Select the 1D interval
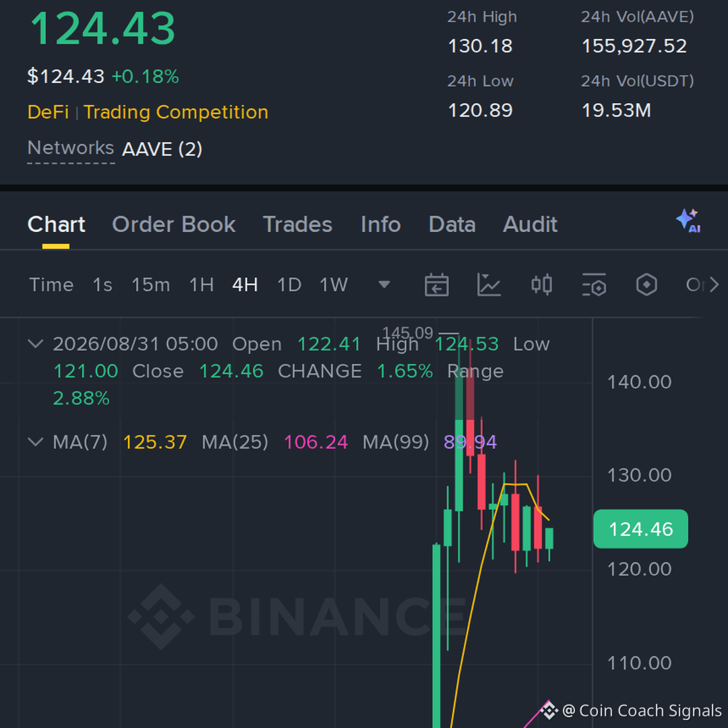Viewport: 728px width, 728px height. pos(289,284)
